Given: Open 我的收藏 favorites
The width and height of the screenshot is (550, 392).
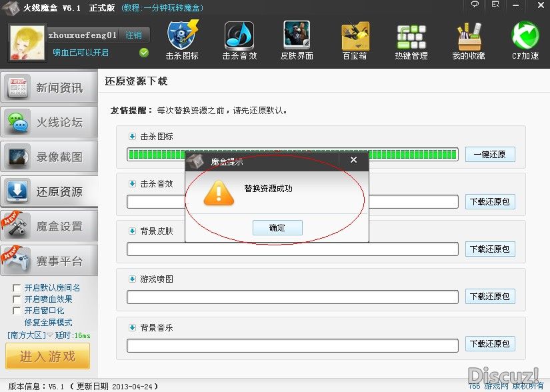Looking at the screenshot, I should [469, 41].
